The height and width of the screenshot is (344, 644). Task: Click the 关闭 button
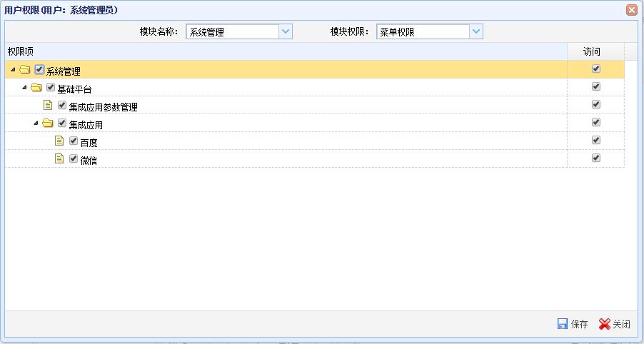615,324
